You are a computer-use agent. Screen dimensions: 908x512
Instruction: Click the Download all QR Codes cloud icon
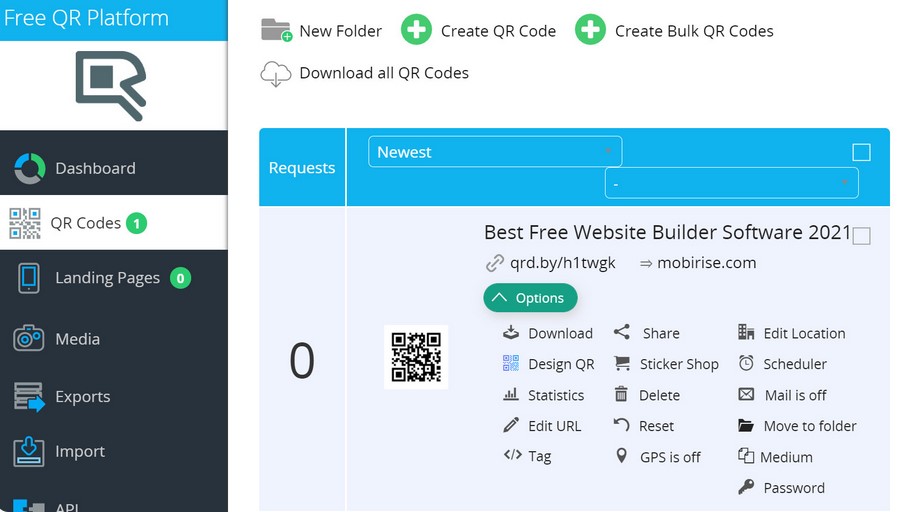(276, 73)
